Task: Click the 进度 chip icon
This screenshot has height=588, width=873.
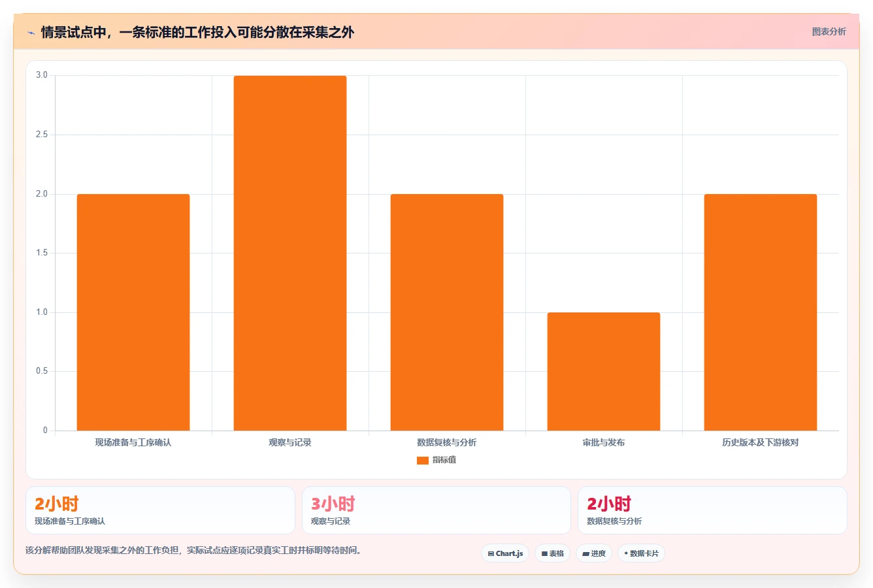Action: pos(586,553)
